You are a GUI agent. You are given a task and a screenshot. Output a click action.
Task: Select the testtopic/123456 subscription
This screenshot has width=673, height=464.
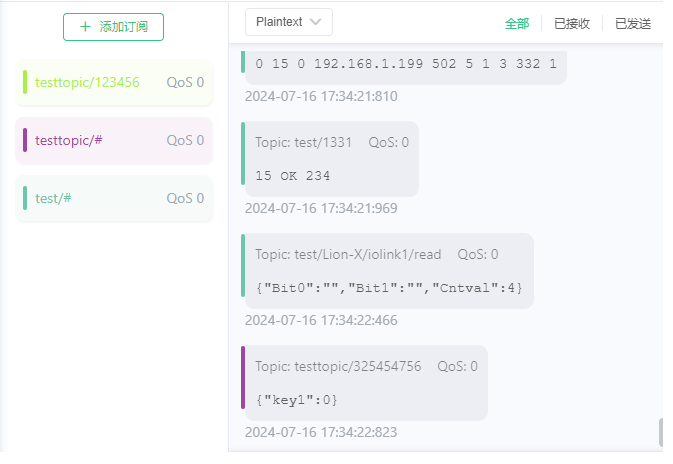coord(114,82)
